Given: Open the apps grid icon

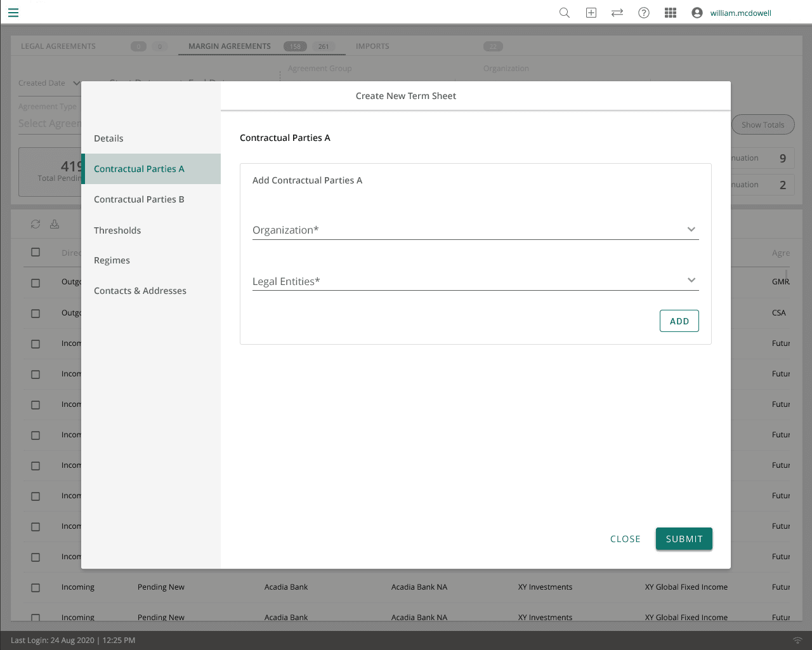Looking at the screenshot, I should pyautogui.click(x=670, y=13).
